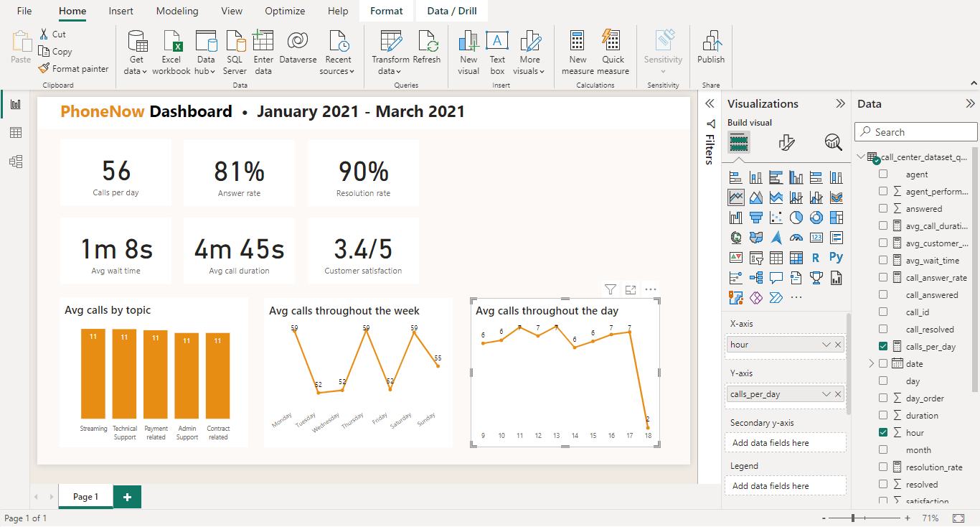The width and height of the screenshot is (980, 527).
Task: Click in the Data pane Search box
Action: (916, 132)
